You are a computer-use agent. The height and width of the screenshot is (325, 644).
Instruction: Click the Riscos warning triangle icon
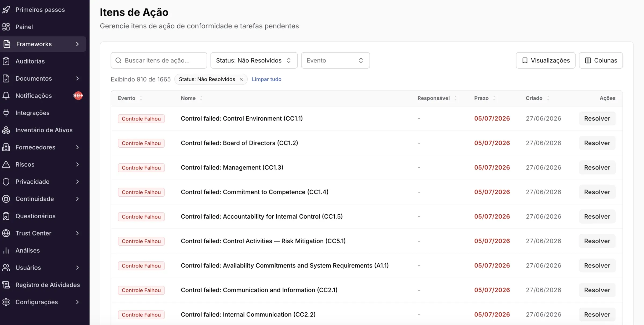coord(6,164)
